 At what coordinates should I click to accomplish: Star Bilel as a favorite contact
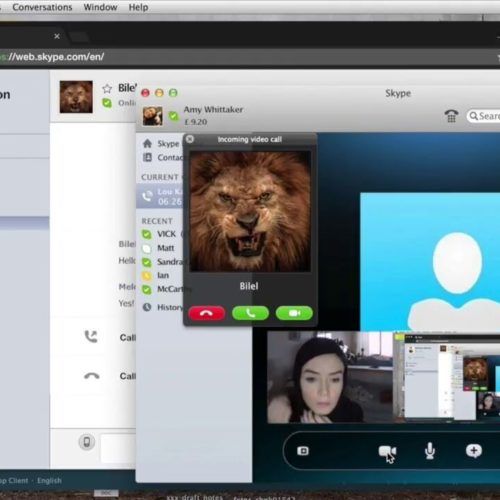[107, 89]
